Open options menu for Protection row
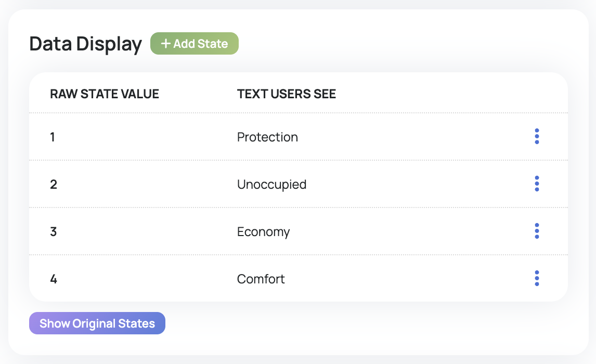 coord(537,136)
